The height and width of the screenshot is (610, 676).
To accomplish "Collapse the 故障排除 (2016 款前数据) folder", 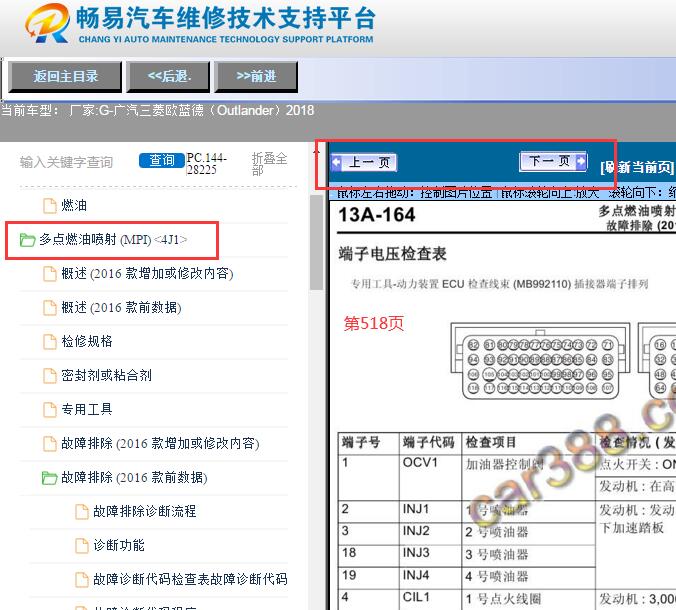I will tap(134, 478).
